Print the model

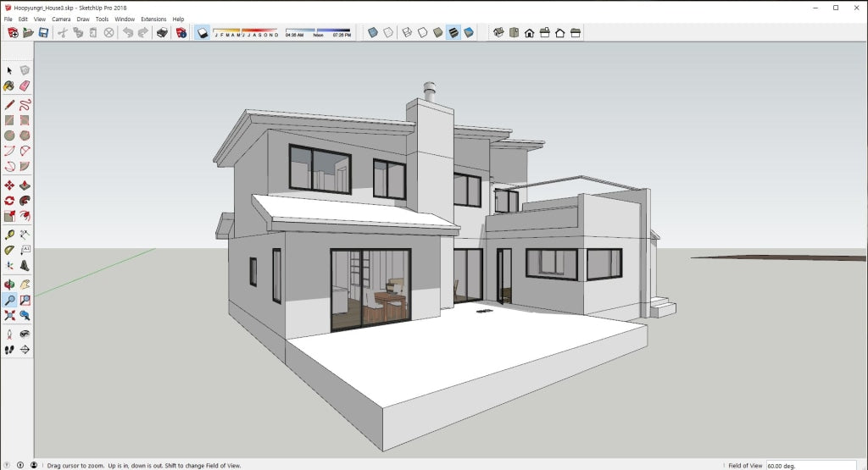(x=162, y=33)
